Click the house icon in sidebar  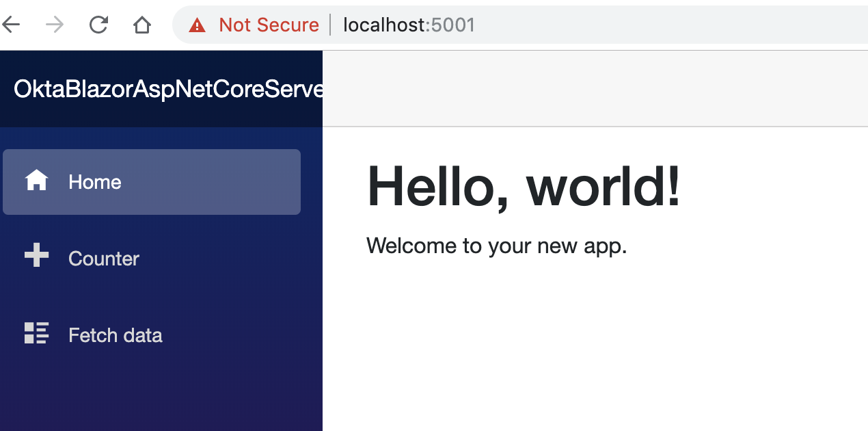pos(36,181)
